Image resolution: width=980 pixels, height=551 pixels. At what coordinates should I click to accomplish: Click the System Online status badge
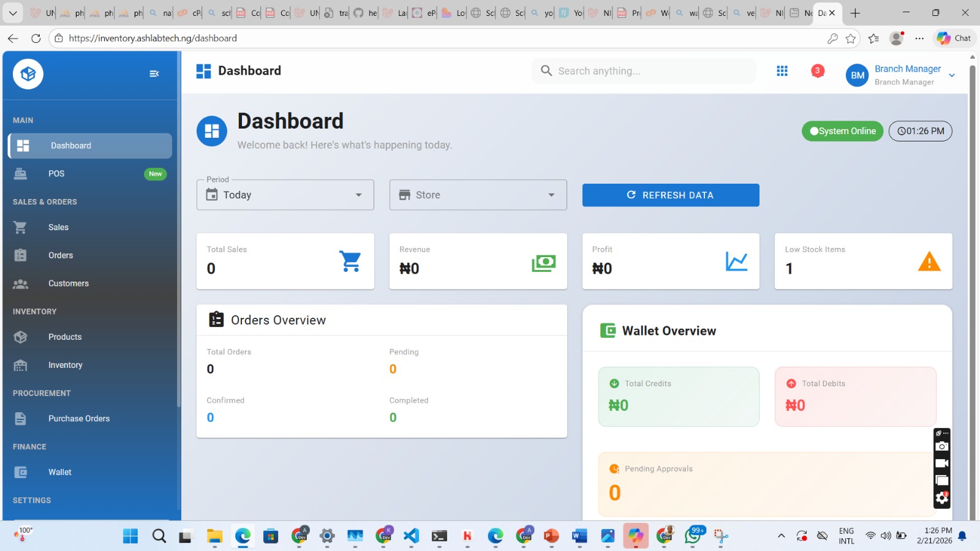click(842, 131)
